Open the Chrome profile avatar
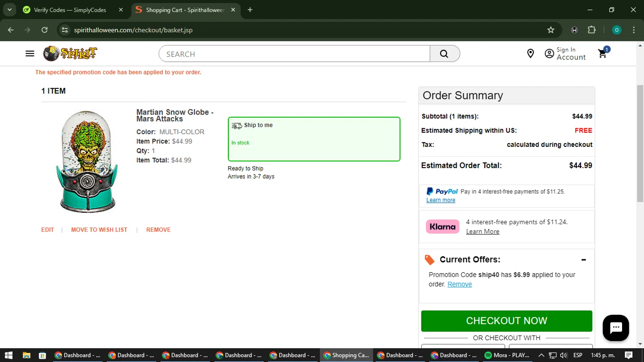 [617, 30]
